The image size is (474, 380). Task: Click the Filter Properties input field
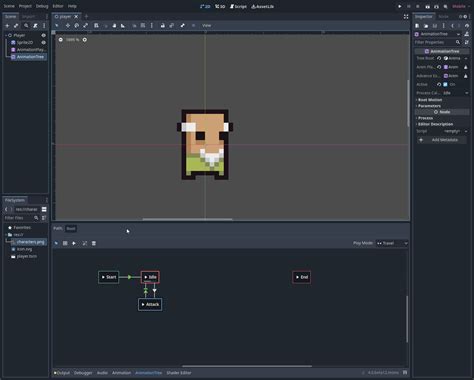coord(437,42)
